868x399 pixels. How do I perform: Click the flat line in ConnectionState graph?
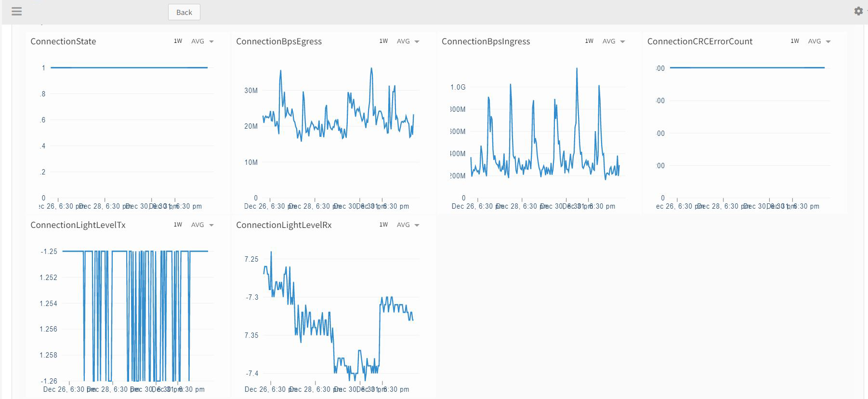(129, 67)
